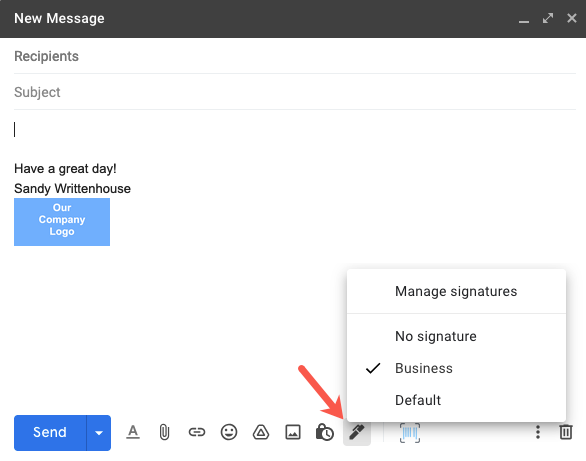586x461 pixels.
Task: Discard draft with the trash icon
Action: click(x=566, y=432)
